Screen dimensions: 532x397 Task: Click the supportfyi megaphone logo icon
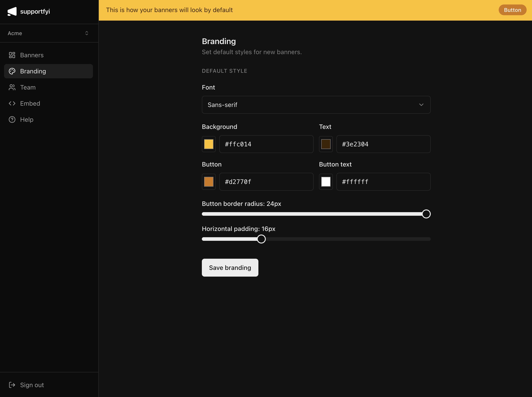pyautogui.click(x=12, y=11)
